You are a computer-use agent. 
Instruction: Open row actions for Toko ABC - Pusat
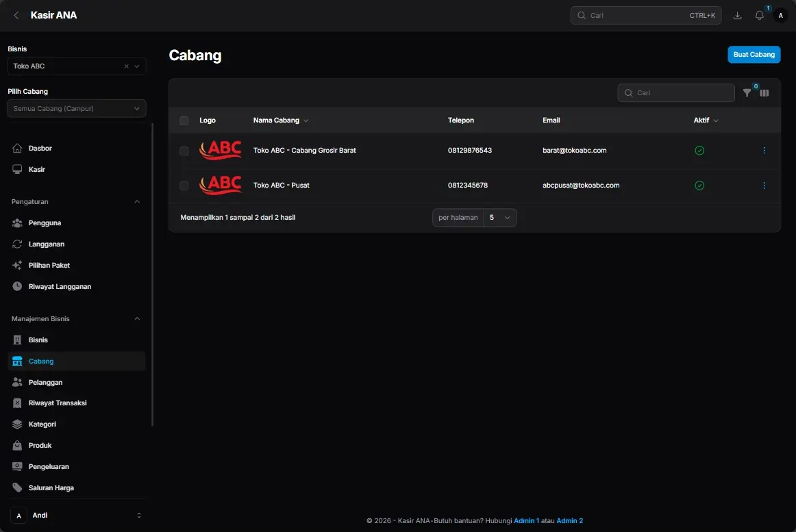(764, 186)
